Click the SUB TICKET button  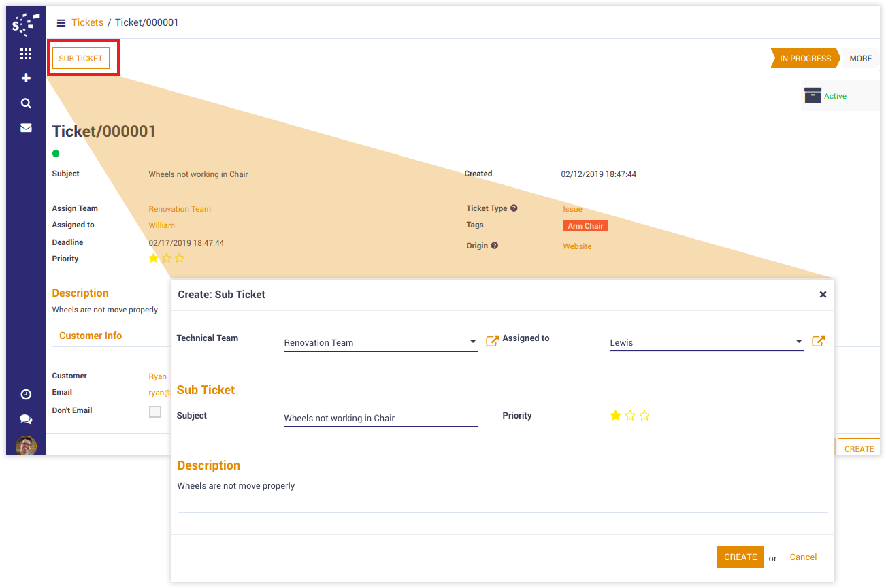(80, 59)
